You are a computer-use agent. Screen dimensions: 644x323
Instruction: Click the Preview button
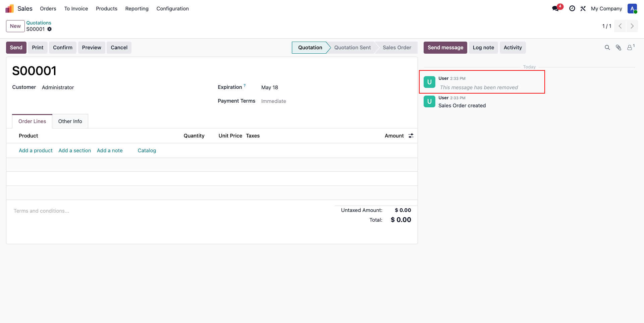coord(92,48)
